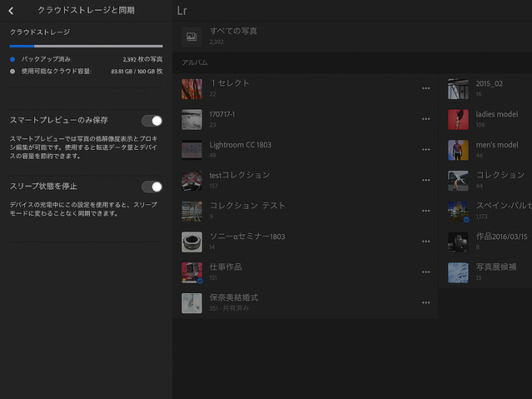Open more options for ソニーαセミナー1803 album
Image resolution: width=532 pixels, height=399 pixels.
[x=426, y=242]
